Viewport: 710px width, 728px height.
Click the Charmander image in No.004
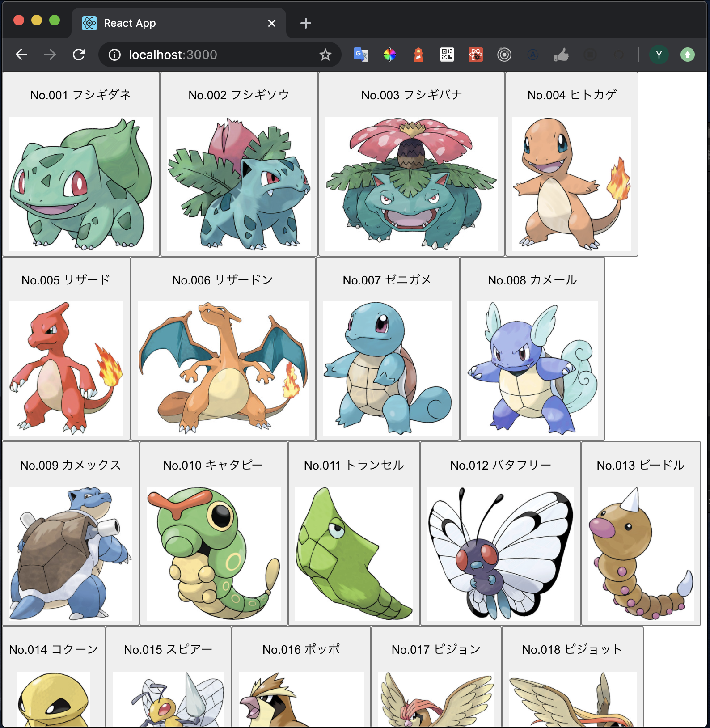(x=572, y=184)
